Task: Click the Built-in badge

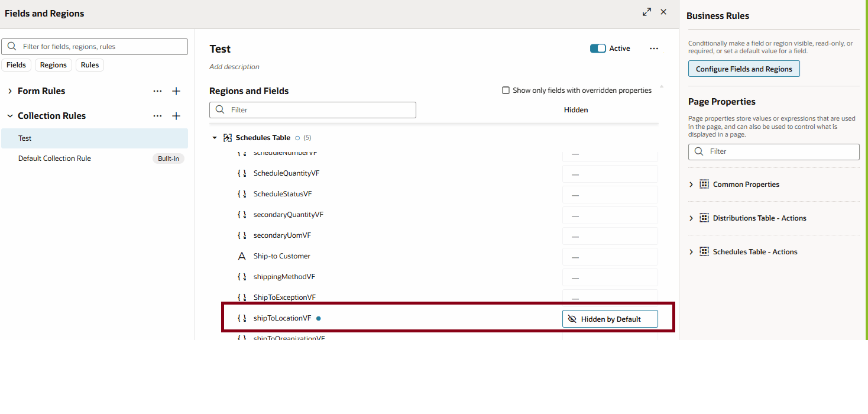Action: pyautogui.click(x=169, y=159)
